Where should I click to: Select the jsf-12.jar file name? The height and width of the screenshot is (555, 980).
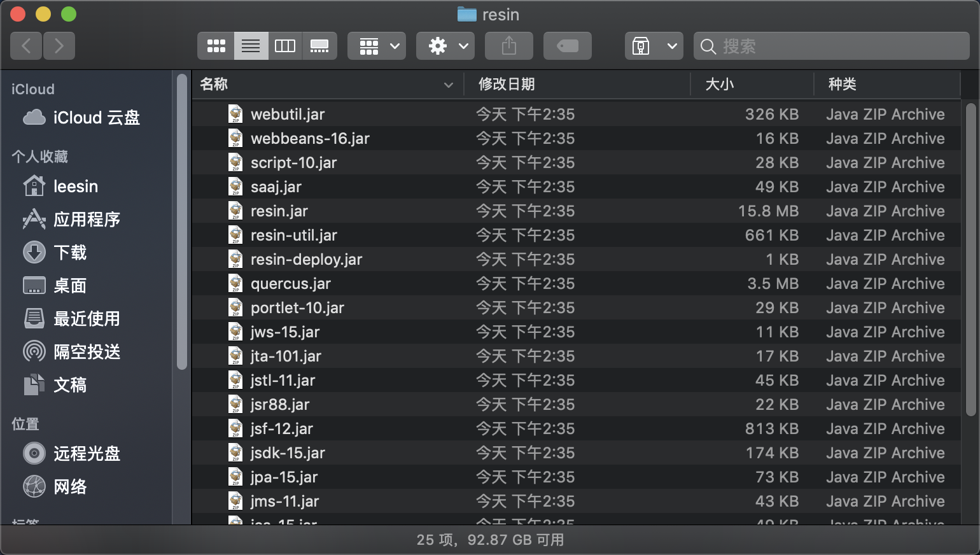tap(281, 429)
